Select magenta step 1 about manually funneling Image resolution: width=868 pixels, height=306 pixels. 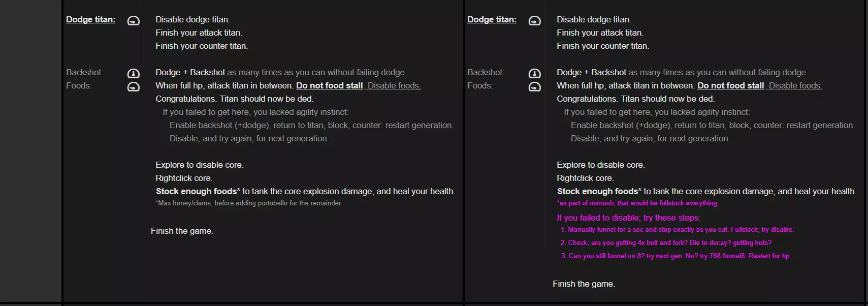tap(677, 230)
